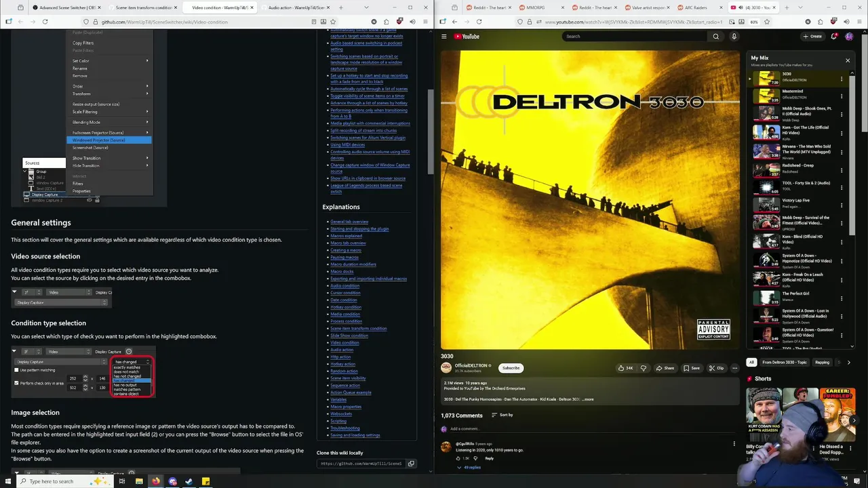Copy the wiki clone URL
This screenshot has width=868, height=488.
click(411, 464)
